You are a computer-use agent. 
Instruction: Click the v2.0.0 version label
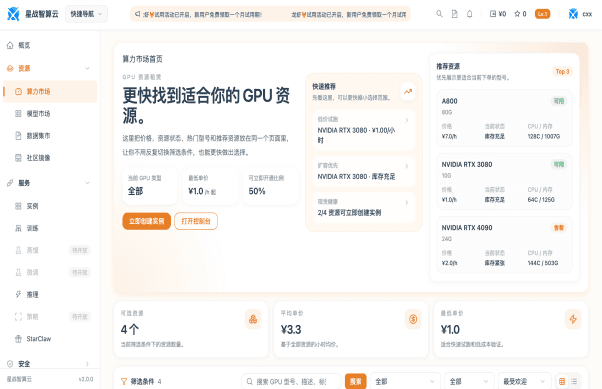86,379
